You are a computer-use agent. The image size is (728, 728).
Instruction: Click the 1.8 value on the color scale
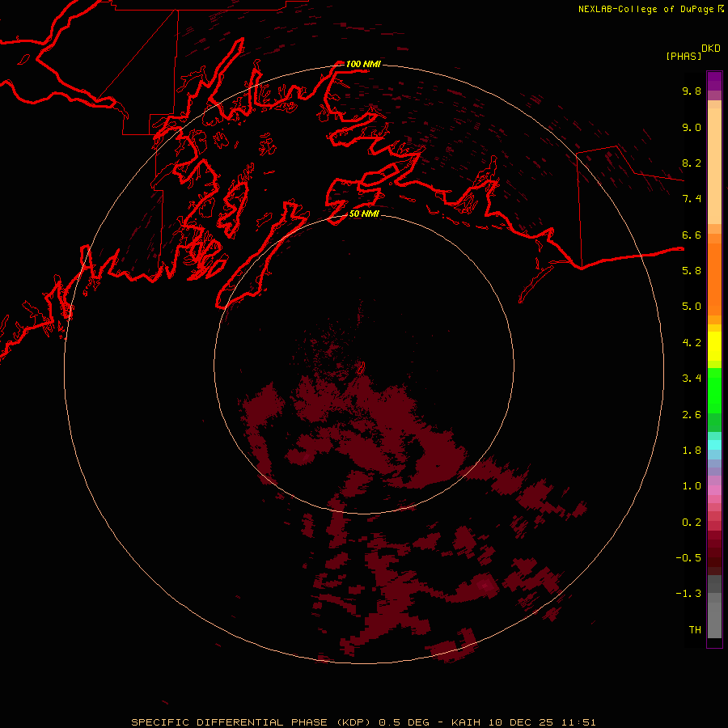692,451
